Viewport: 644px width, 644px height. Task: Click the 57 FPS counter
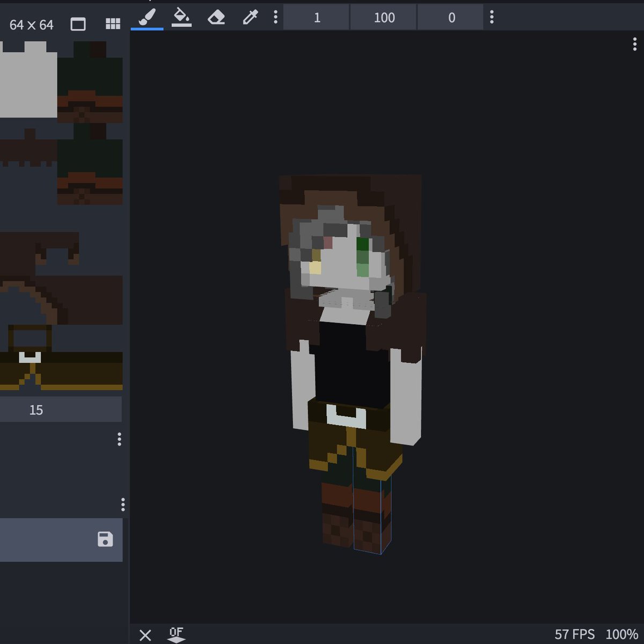tap(574, 634)
